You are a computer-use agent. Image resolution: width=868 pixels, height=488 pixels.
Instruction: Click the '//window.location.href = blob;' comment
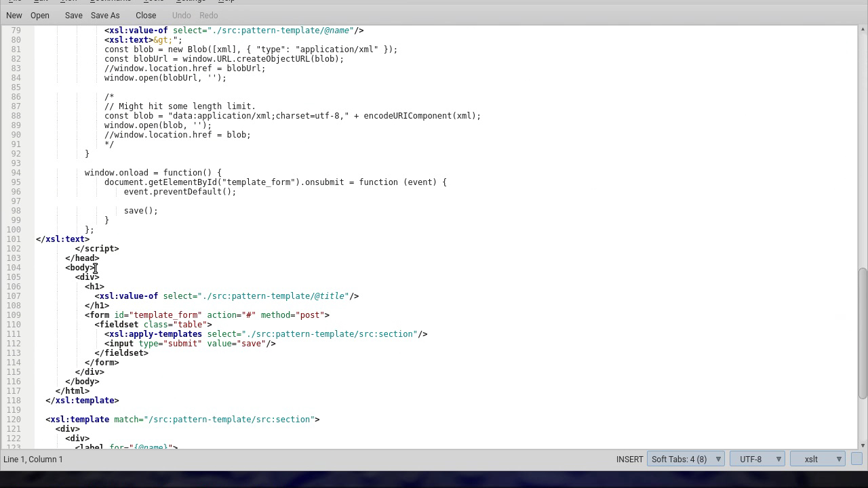[x=178, y=135]
